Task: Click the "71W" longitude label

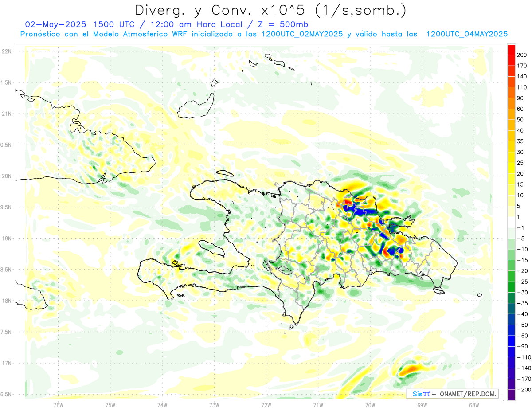Action: coord(318,405)
